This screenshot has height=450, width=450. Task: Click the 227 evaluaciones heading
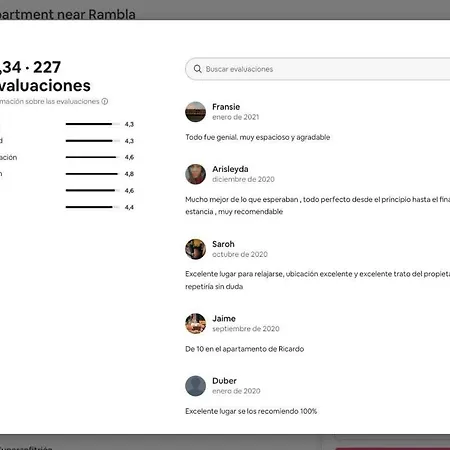(45, 76)
